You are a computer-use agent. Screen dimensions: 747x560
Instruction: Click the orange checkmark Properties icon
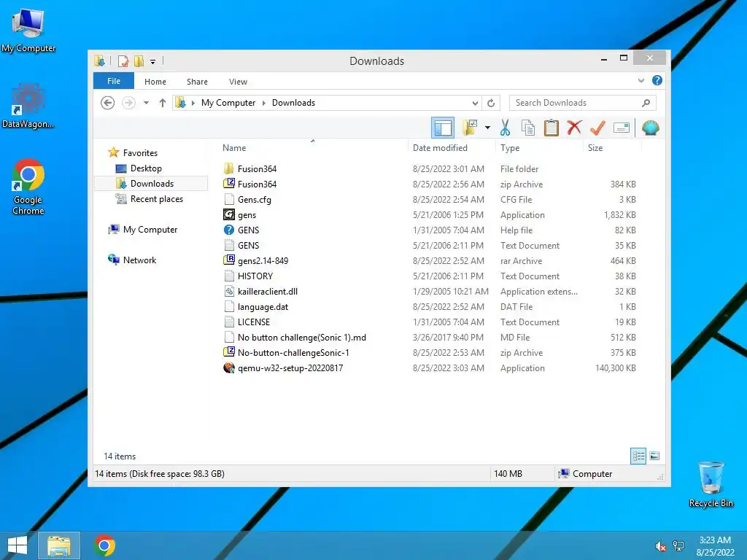597,128
